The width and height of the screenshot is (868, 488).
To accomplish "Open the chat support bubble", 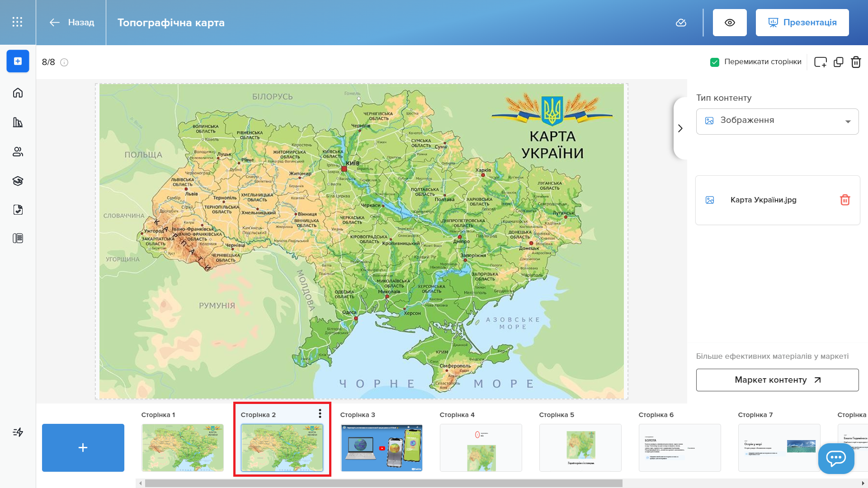I will pos(836,458).
